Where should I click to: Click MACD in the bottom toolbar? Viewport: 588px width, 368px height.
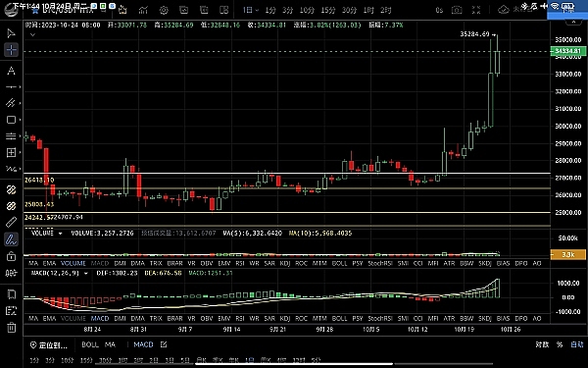[143, 344]
